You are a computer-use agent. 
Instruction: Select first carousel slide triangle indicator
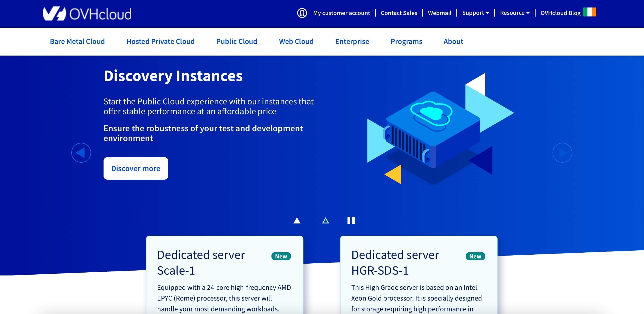point(297,220)
